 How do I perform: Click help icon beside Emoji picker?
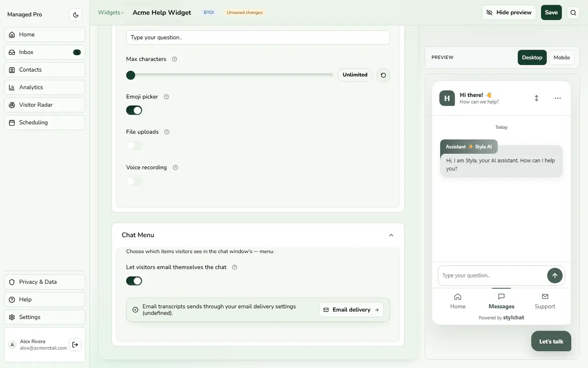pyautogui.click(x=166, y=97)
